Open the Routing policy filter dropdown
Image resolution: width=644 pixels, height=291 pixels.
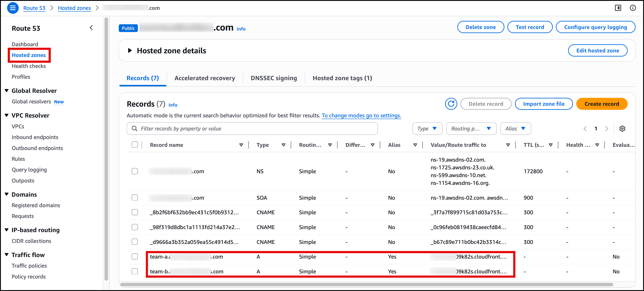click(x=471, y=128)
